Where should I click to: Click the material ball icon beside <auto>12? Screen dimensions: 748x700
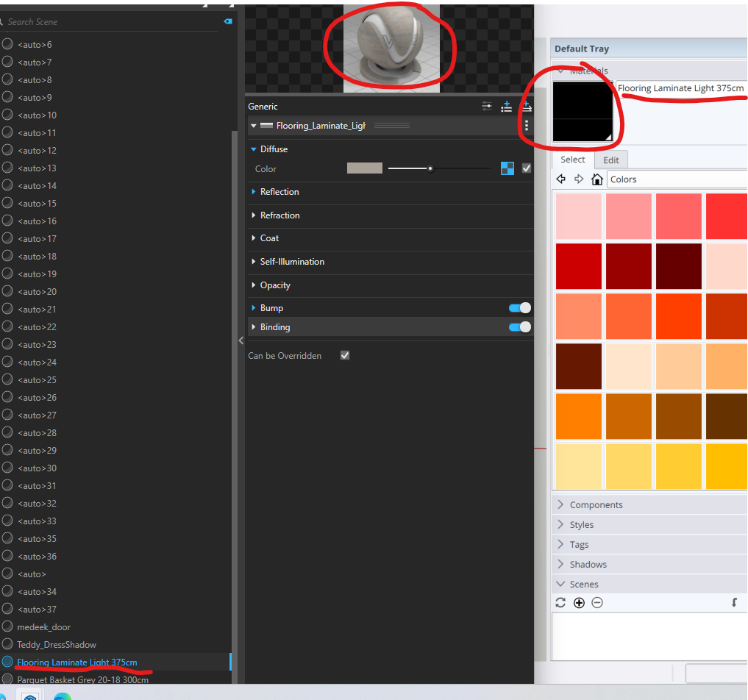coord(7,150)
